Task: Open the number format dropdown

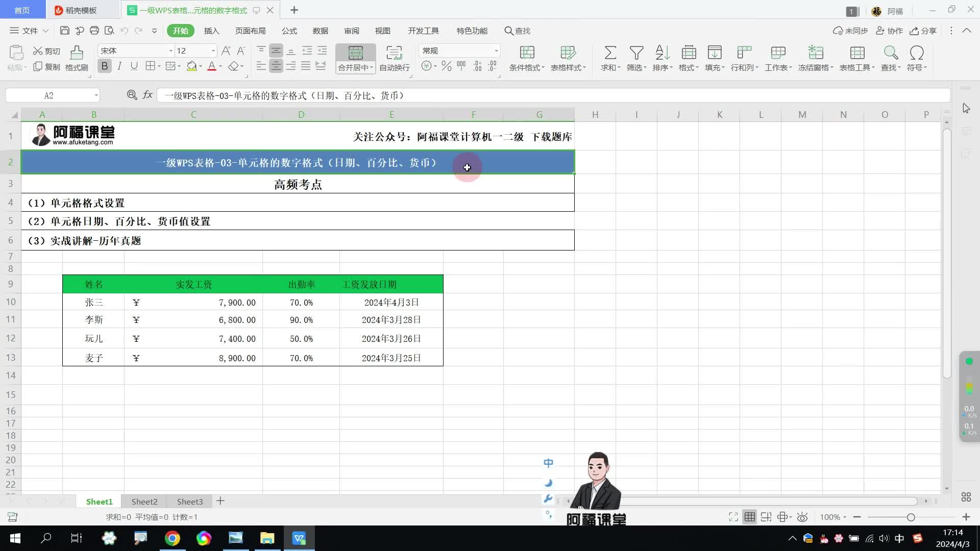Action: [x=496, y=51]
